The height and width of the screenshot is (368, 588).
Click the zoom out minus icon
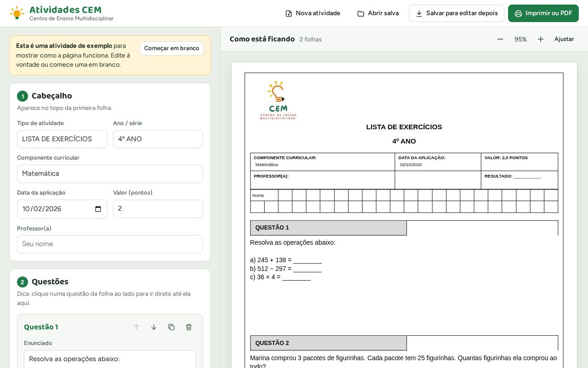click(500, 39)
